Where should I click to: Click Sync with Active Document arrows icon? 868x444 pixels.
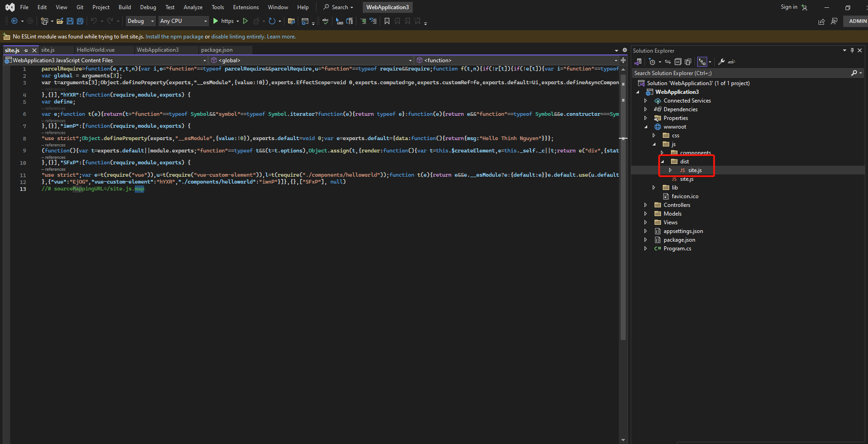(668, 62)
